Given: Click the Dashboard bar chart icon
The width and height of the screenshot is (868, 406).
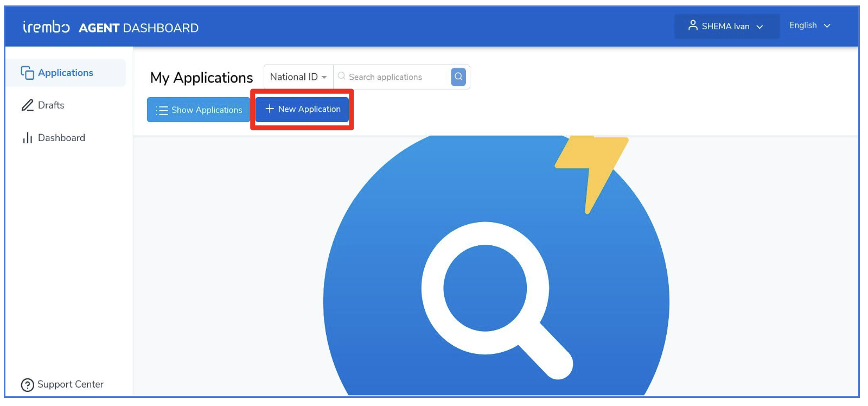Looking at the screenshot, I should [x=27, y=138].
